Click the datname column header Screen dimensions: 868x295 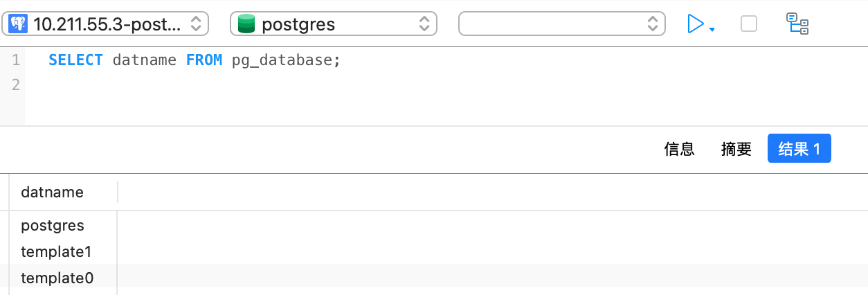53,193
